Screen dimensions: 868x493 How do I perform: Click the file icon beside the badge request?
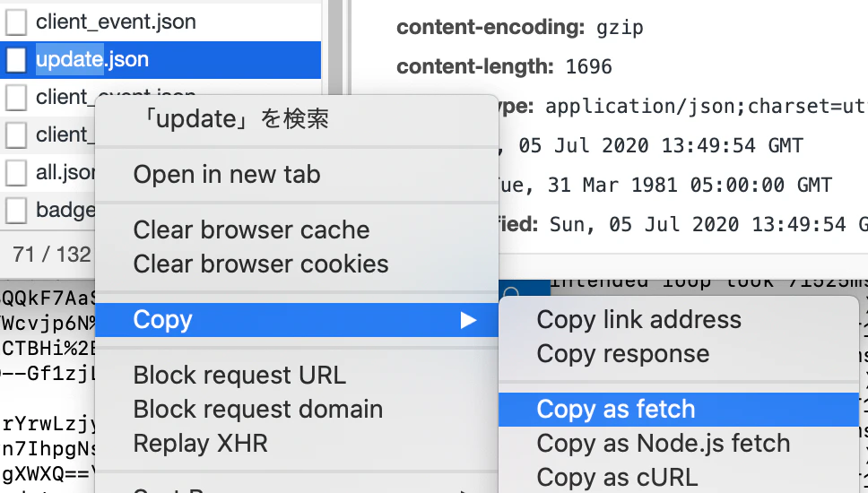tap(16, 211)
